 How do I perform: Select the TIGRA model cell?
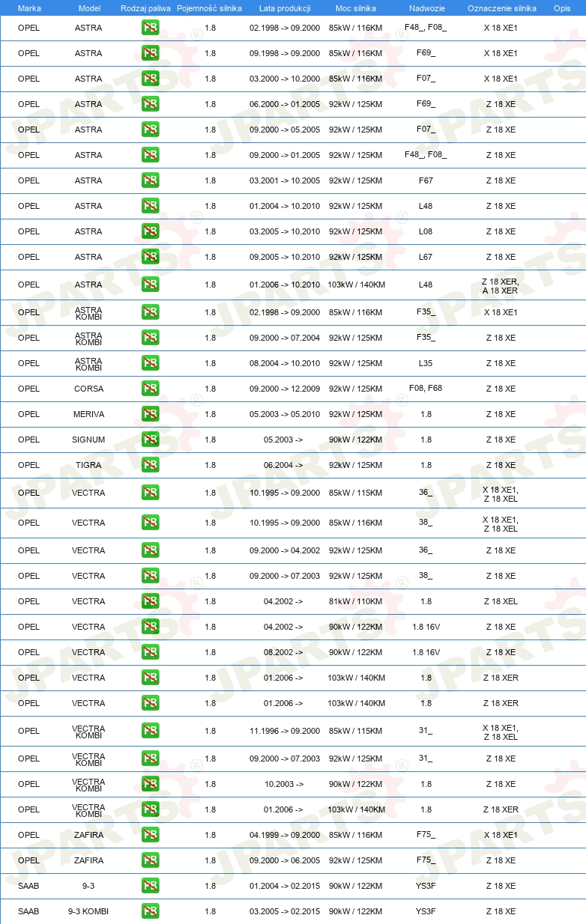(x=88, y=465)
